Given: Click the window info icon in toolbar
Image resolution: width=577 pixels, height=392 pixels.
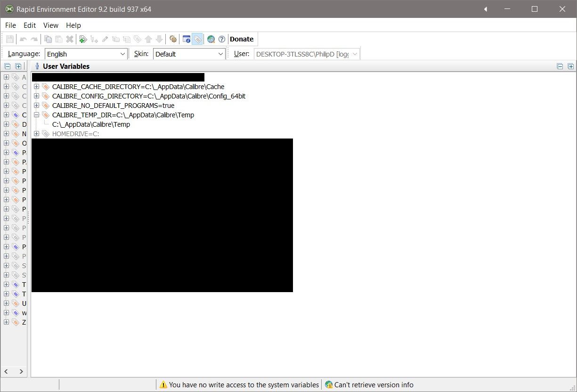Looking at the screenshot, I should pos(187,39).
